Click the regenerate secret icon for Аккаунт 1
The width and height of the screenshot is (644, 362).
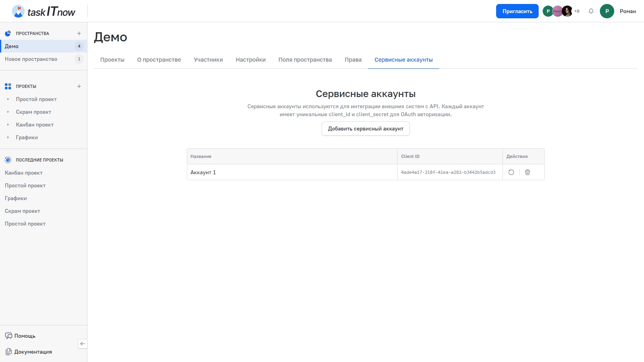pyautogui.click(x=511, y=172)
